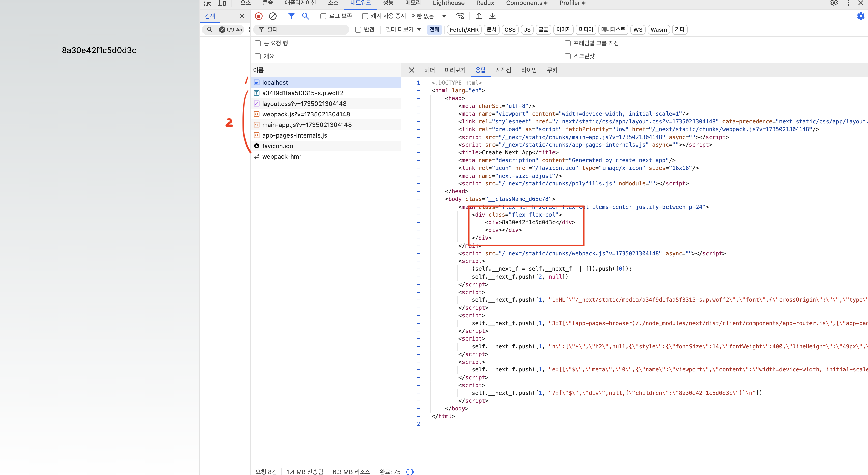Click the stop recording network log icon
The width and height of the screenshot is (868, 475).
(258, 16)
